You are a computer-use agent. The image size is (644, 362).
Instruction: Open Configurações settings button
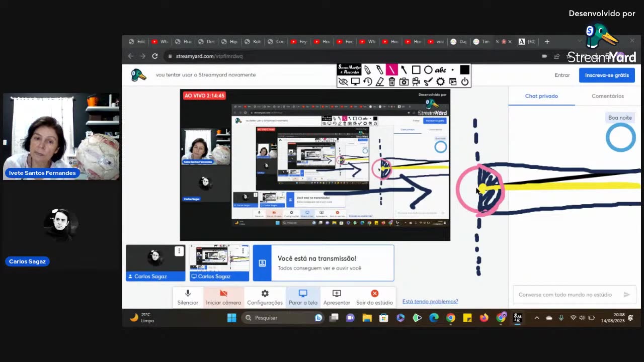point(265,297)
